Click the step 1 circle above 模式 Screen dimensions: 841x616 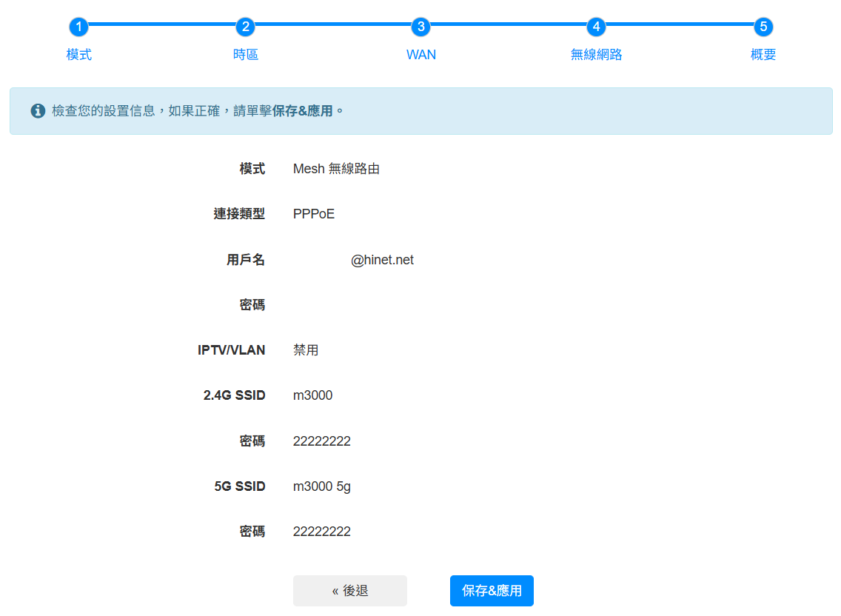78,26
